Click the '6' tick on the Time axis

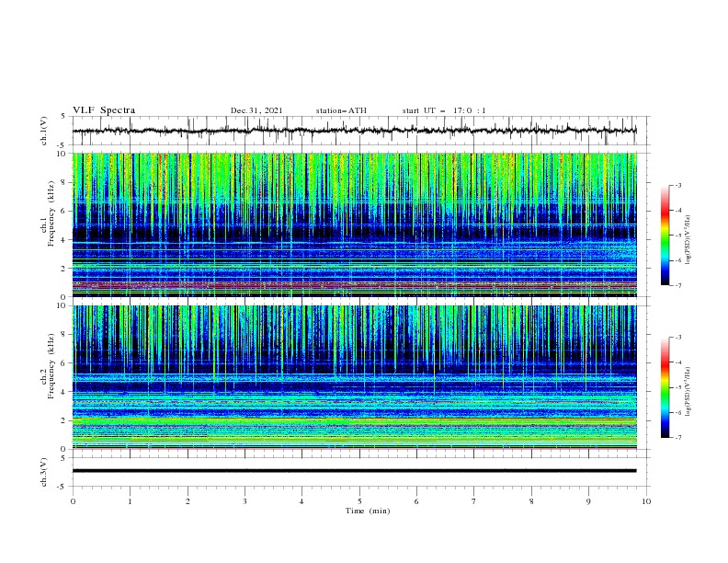pyautogui.click(x=417, y=501)
